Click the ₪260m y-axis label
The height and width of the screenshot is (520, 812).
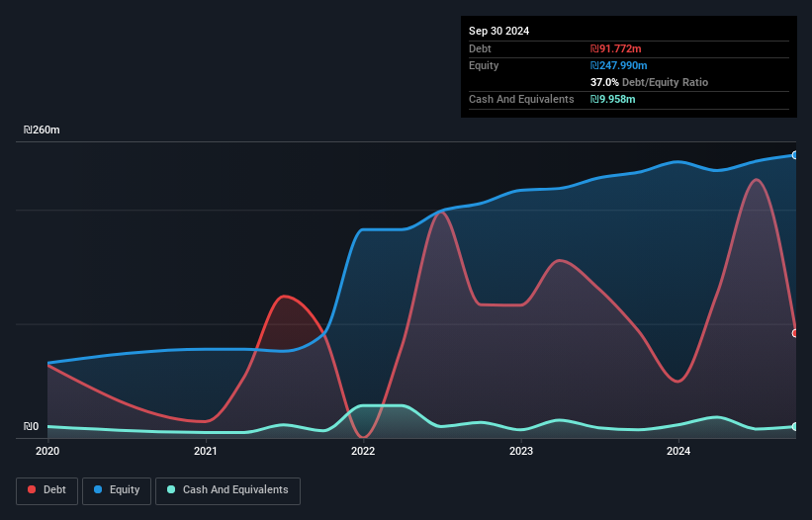point(42,130)
